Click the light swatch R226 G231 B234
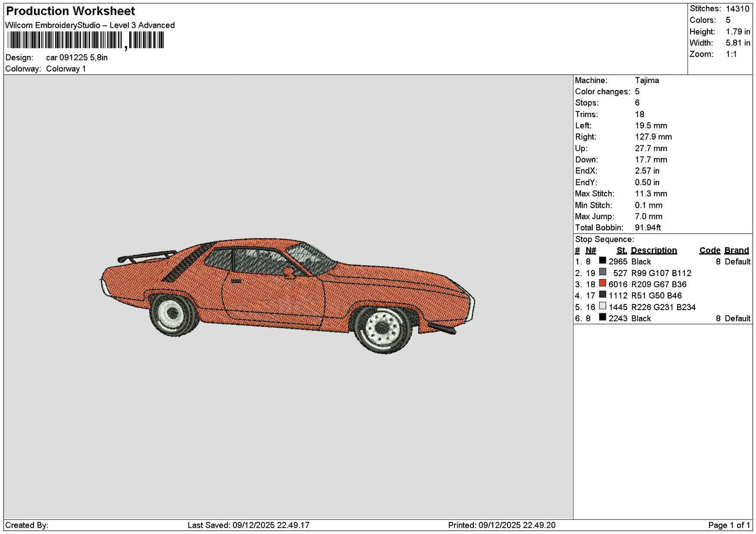 click(x=603, y=306)
